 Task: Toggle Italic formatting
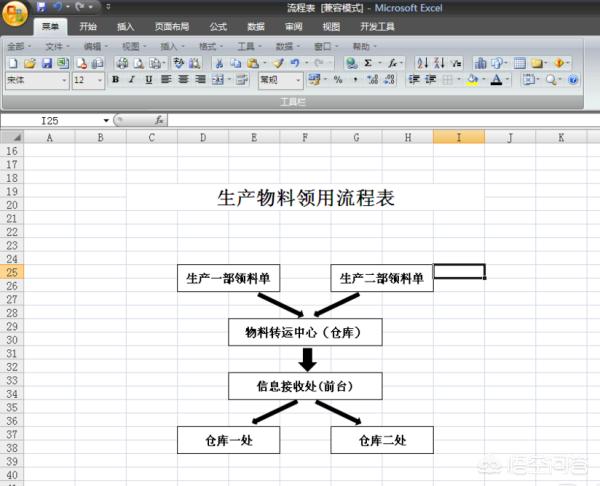tap(132, 80)
